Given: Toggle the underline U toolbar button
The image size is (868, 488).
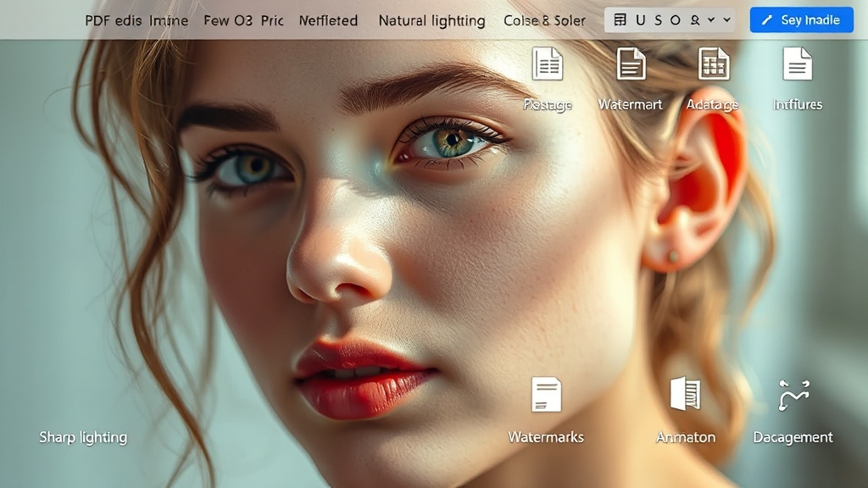Looking at the screenshot, I should click(x=640, y=19).
